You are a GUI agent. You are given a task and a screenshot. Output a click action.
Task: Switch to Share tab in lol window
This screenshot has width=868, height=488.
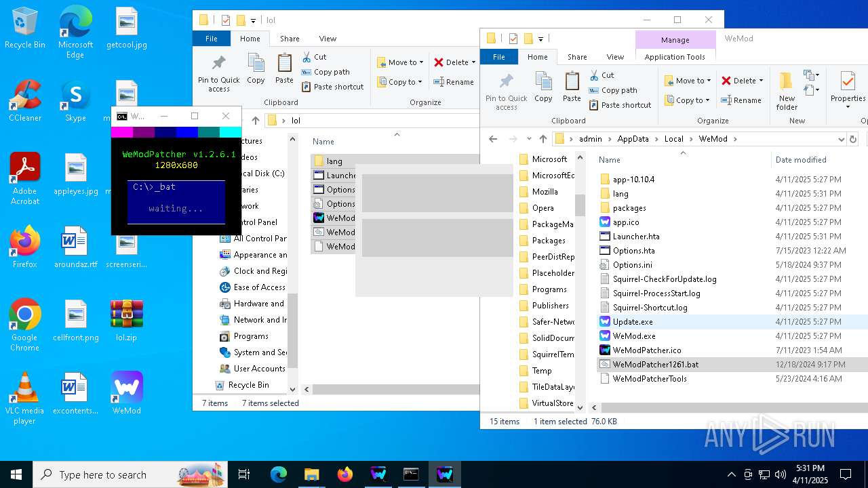290,39
